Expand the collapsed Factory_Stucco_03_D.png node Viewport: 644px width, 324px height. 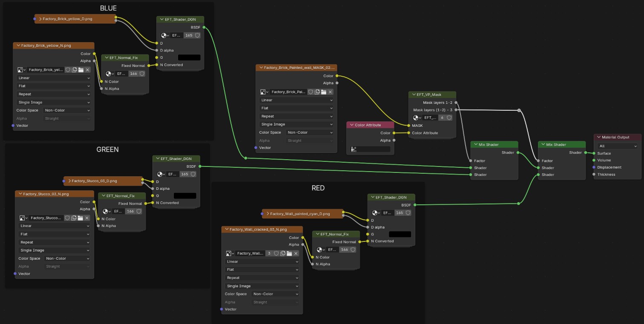click(x=69, y=181)
